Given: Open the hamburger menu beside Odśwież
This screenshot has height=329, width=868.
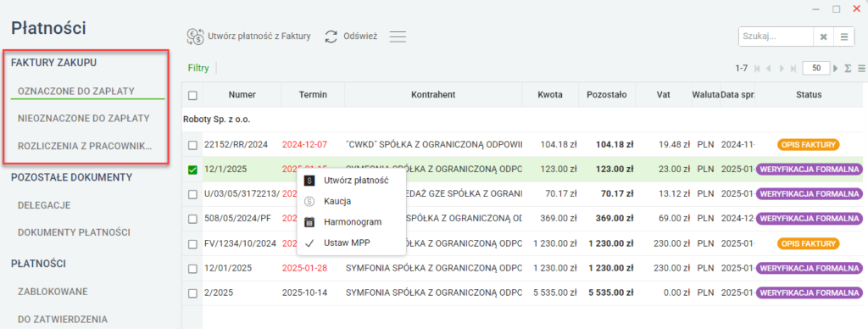Looking at the screenshot, I should (x=398, y=36).
